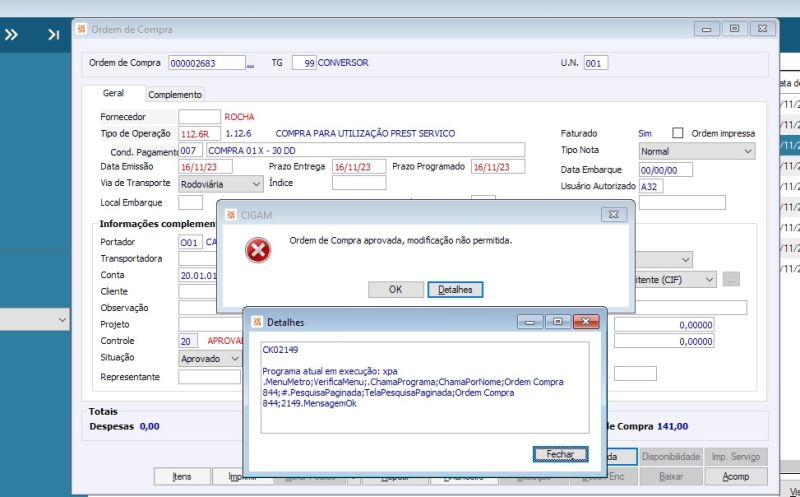Open the Ordem de Compra lookup ellipsis
Screen dimensions: 800x497
[250, 64]
